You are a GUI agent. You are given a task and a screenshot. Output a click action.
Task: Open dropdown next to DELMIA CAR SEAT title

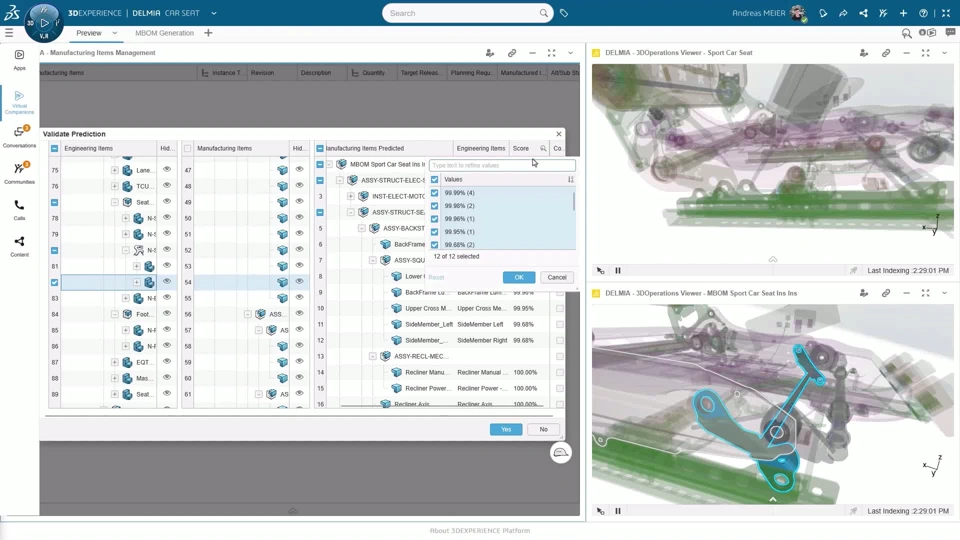tap(214, 13)
